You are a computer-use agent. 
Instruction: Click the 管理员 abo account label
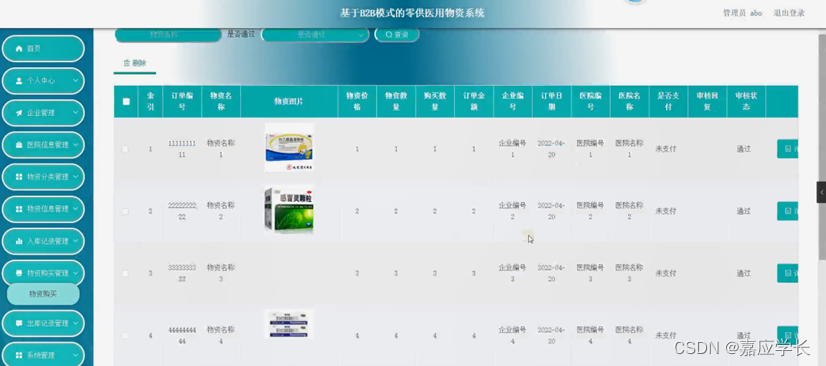click(x=742, y=13)
